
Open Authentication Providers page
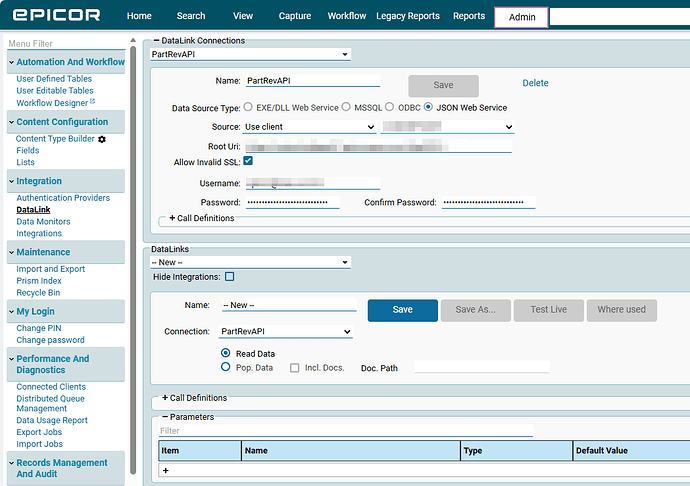63,198
